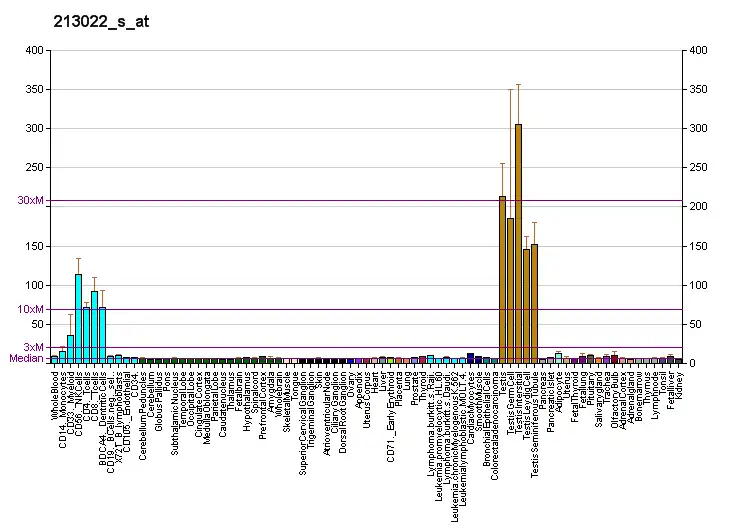
Task: Click the 150 tick on the left axis
Action: [x=34, y=246]
